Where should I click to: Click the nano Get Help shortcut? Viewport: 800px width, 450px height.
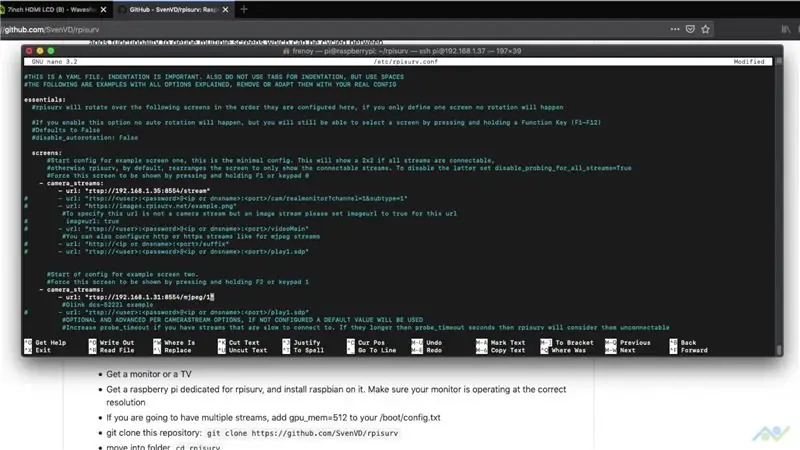tap(45, 342)
